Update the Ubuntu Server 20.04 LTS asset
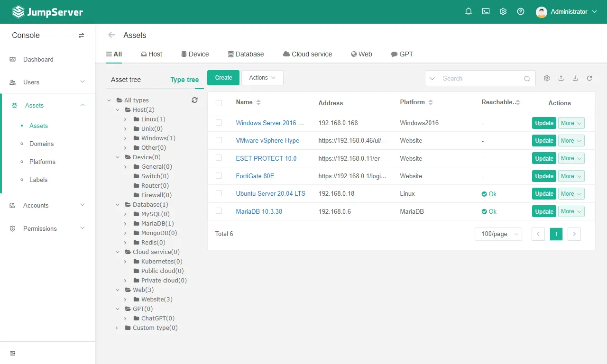The image size is (607, 364). [x=544, y=194]
